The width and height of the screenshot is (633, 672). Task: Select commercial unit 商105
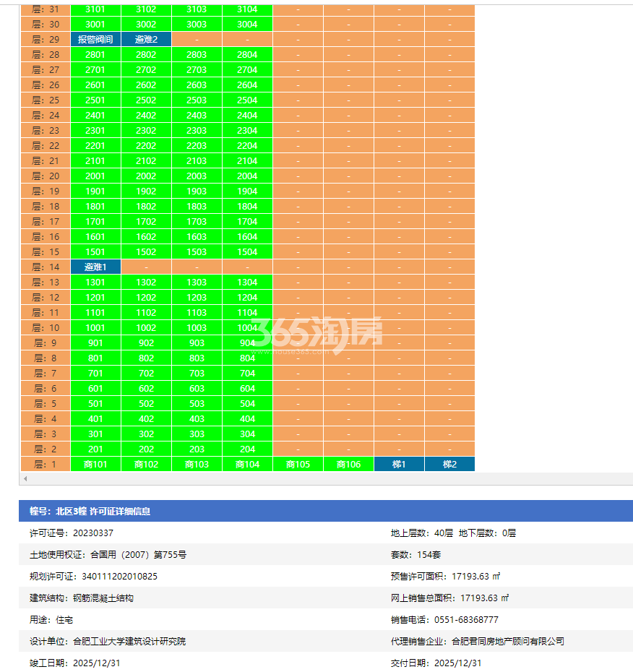click(x=298, y=464)
